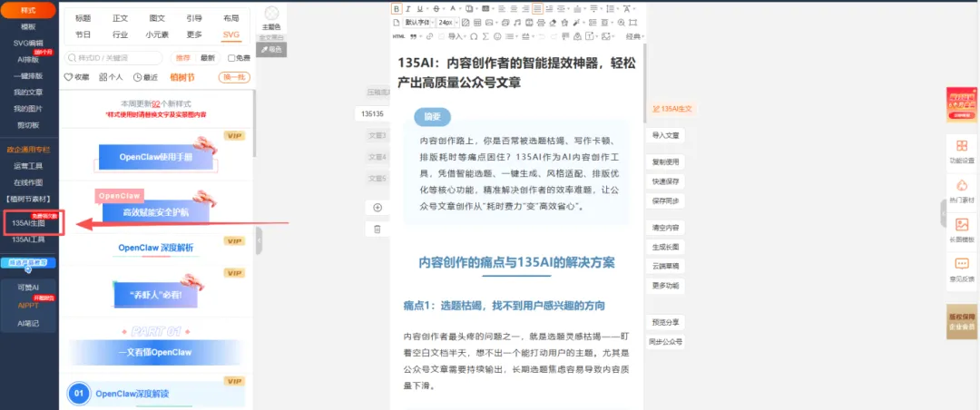Click the new blank document icon
Screen dimensions: 980x410
coord(397,23)
